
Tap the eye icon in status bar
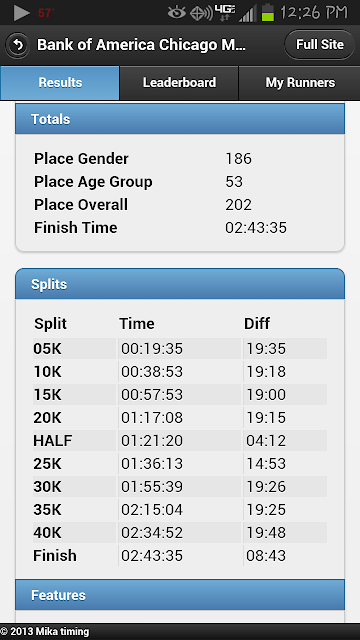177,13
